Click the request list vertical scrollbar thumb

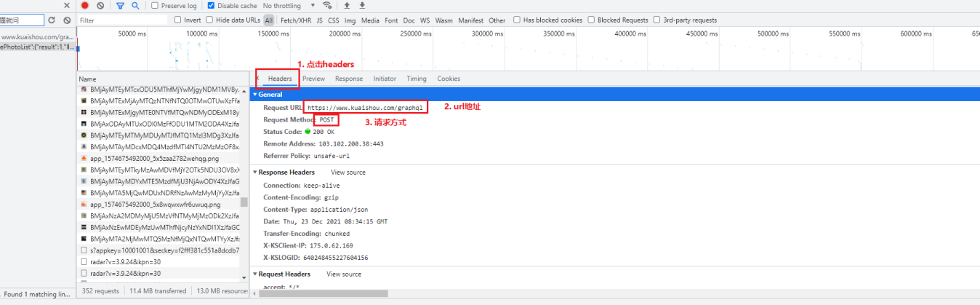click(244, 202)
